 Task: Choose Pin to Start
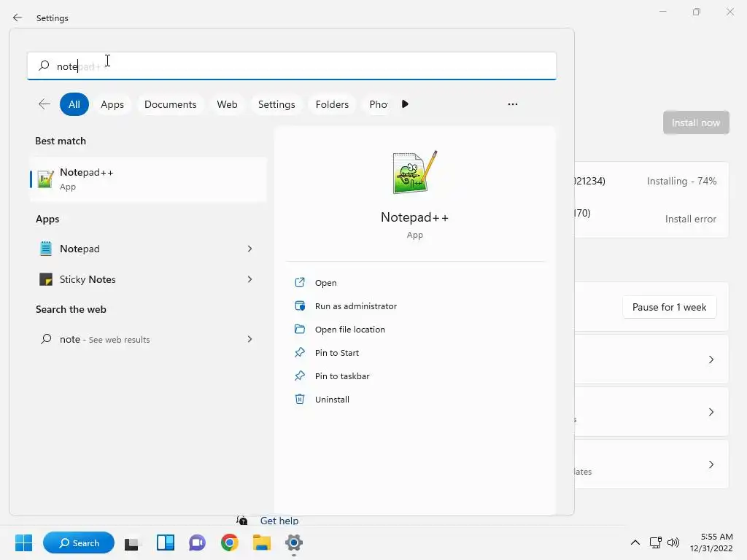(x=336, y=352)
